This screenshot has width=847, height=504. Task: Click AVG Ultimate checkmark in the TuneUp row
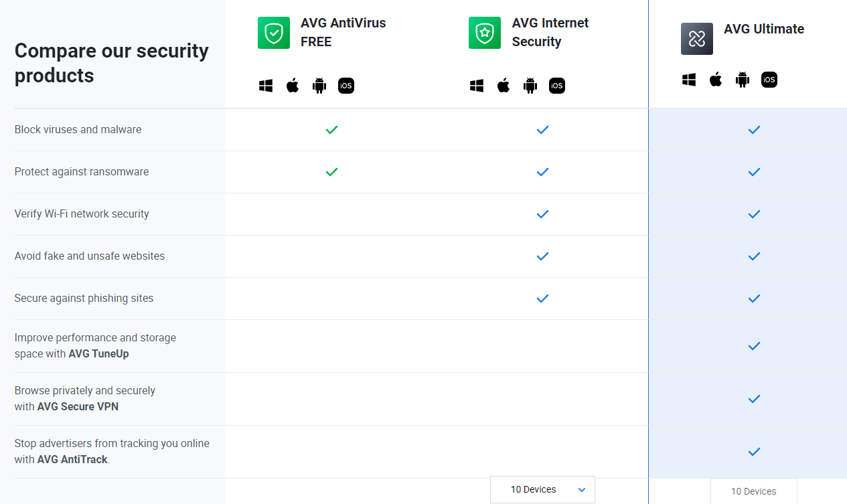tap(754, 346)
